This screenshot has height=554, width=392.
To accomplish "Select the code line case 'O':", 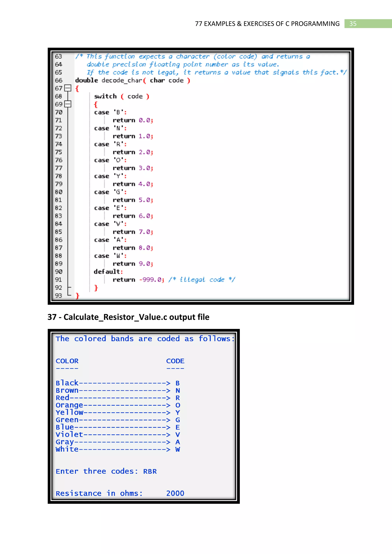I will click(110, 160).
